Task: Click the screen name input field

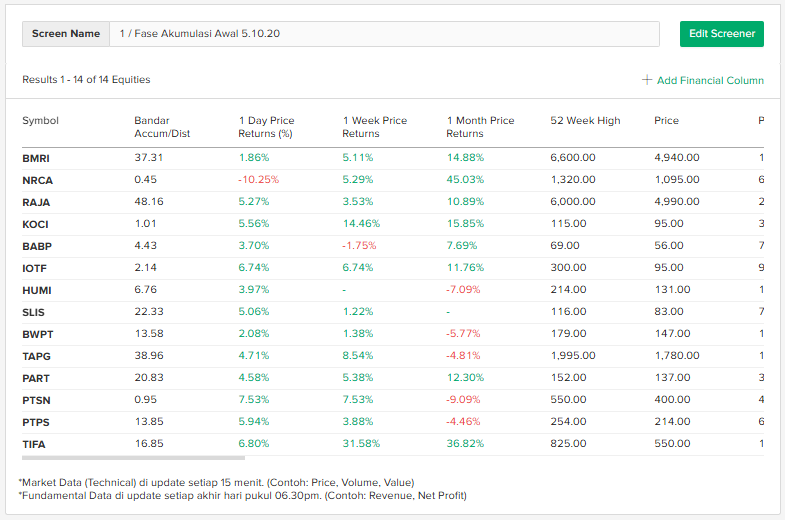Action: pyautogui.click(x=384, y=34)
